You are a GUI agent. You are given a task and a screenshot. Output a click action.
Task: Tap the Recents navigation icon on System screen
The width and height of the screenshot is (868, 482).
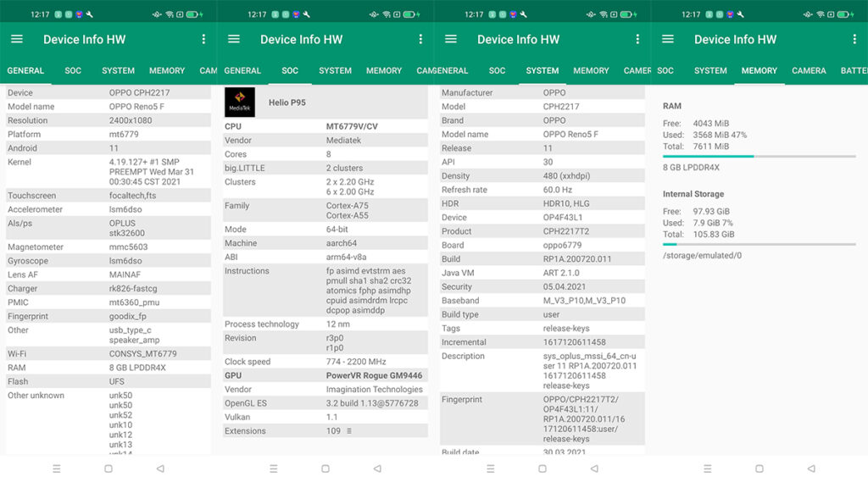[x=491, y=468]
